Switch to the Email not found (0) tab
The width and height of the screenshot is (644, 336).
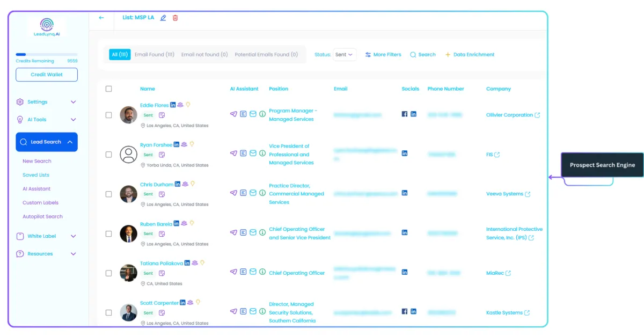204,54
